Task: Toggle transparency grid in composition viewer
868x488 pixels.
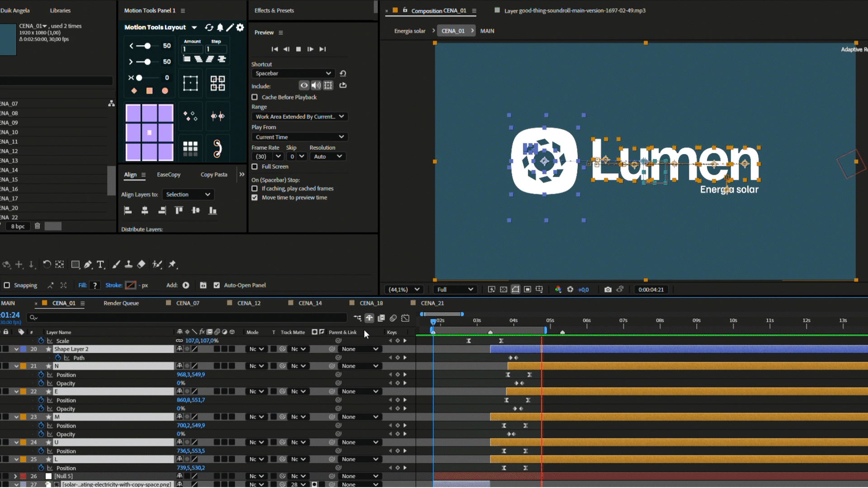Action: [504, 290]
